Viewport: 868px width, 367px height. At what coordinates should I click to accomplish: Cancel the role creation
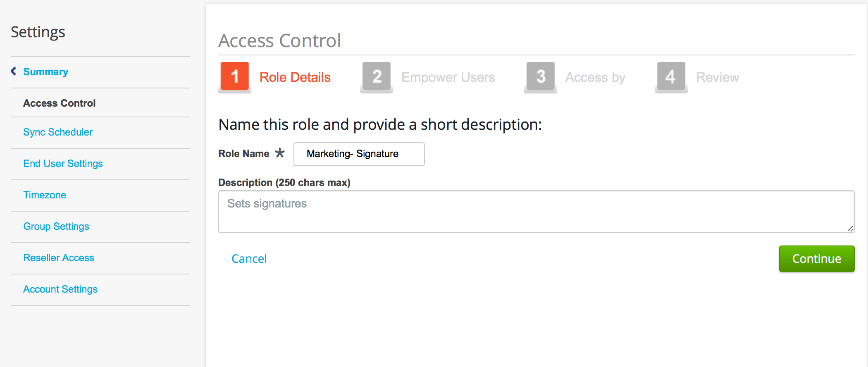click(249, 259)
